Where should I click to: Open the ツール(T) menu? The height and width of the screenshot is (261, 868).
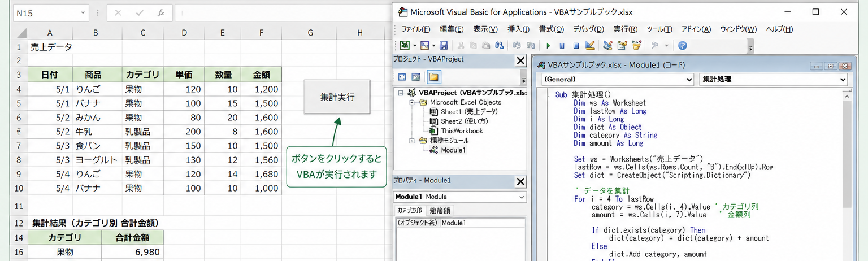click(659, 29)
